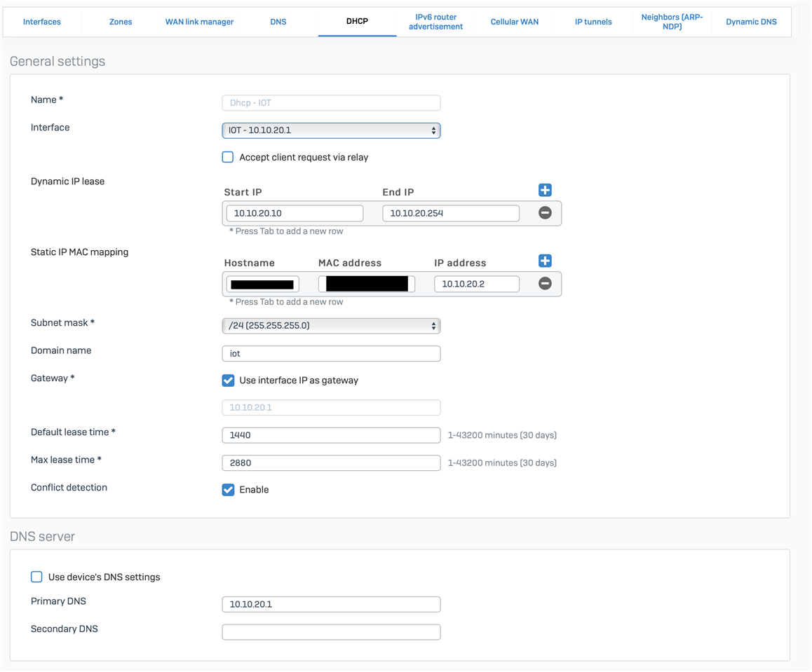The width and height of the screenshot is (812, 672).
Task: Click the Domain name field iot
Action: (x=332, y=354)
